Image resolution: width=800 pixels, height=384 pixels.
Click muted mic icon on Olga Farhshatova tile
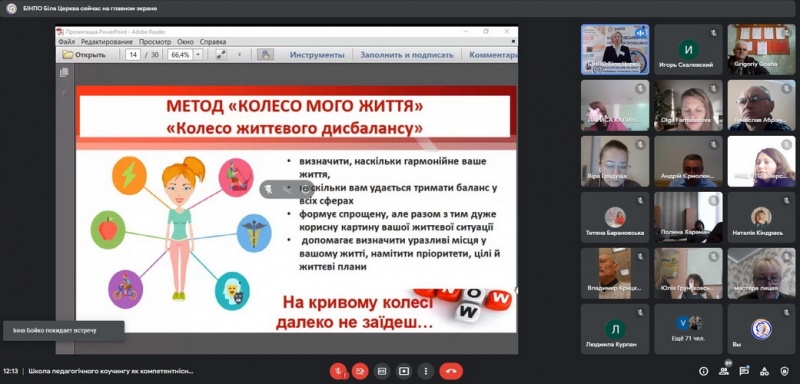713,89
